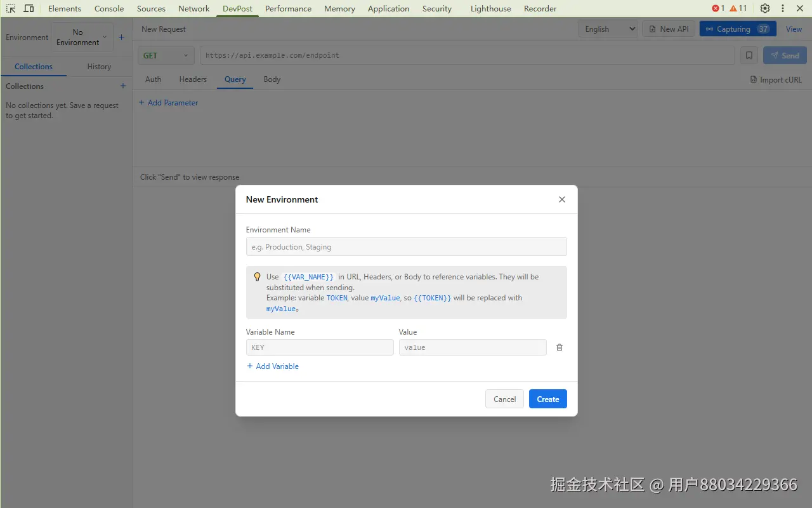Viewport: 812px width, 508px height.
Task: Open DevTools settings gear
Action: pos(765,8)
